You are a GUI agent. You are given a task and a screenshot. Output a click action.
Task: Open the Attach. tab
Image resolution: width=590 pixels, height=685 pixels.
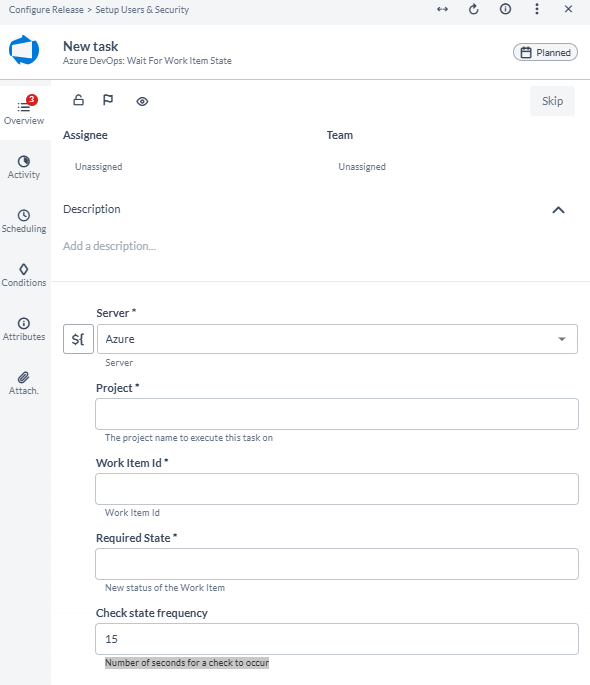click(x=24, y=384)
